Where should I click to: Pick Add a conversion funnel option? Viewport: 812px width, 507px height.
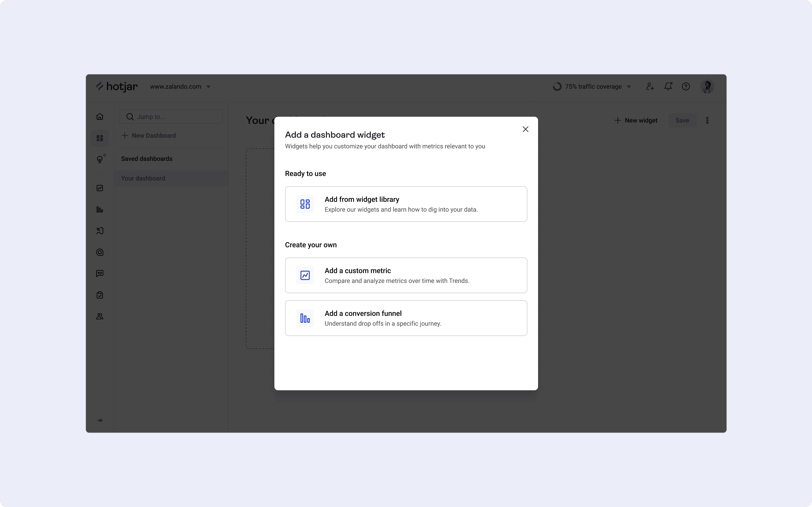click(x=406, y=318)
